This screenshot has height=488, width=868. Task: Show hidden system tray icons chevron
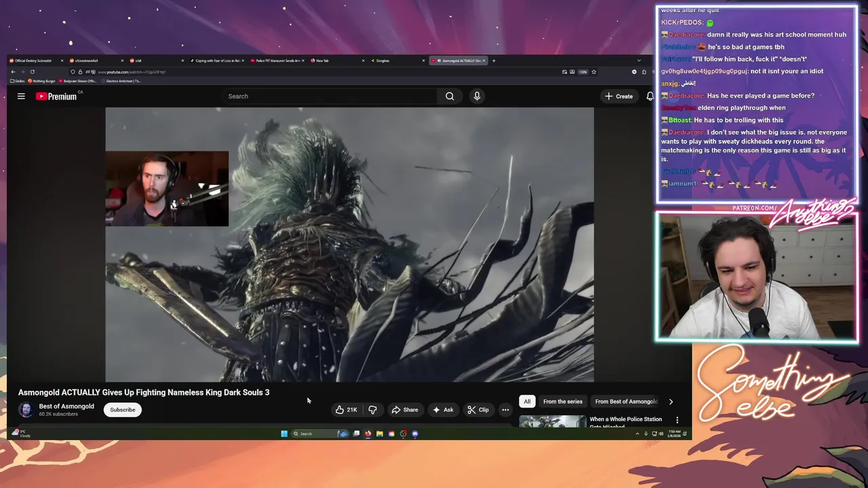637,434
